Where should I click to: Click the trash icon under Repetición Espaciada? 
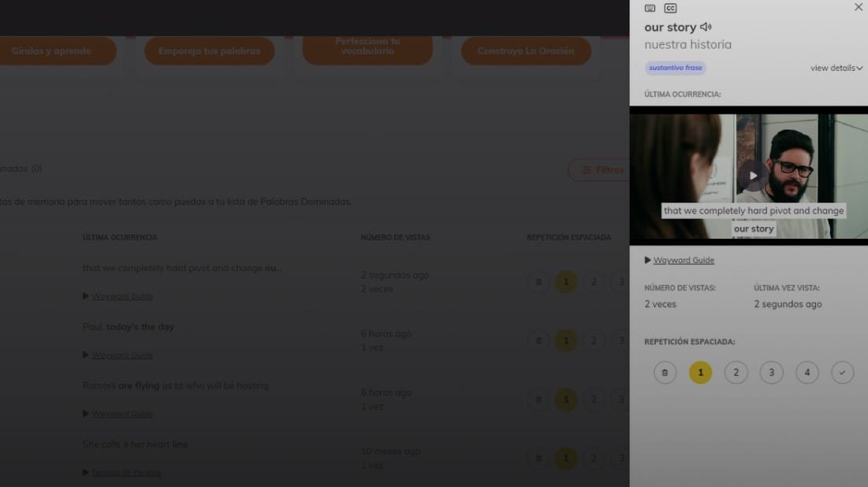tap(665, 373)
